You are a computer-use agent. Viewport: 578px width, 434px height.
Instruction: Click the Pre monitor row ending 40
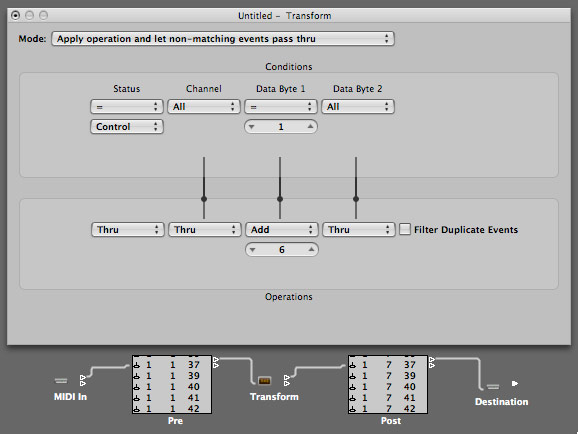click(172, 387)
